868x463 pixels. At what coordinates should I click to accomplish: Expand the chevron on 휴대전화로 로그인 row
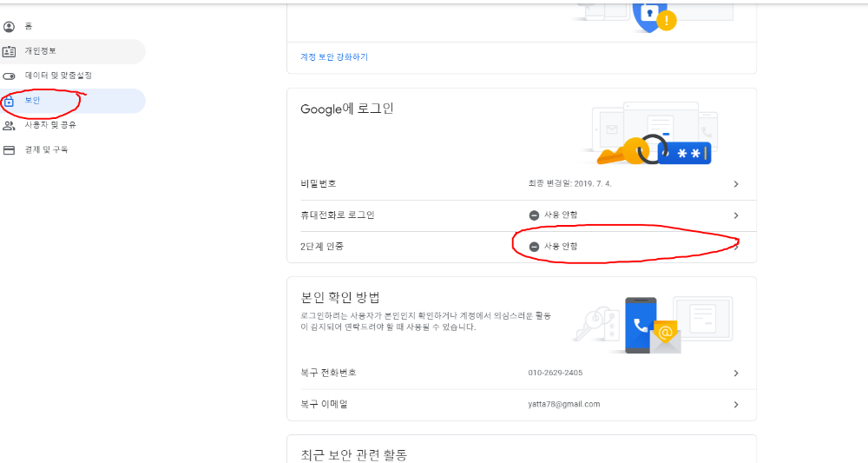(x=736, y=215)
